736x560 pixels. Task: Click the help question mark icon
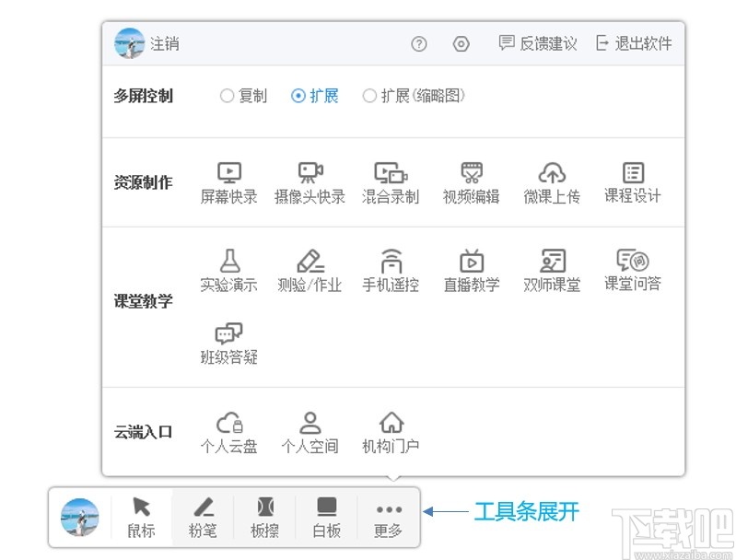click(x=419, y=44)
